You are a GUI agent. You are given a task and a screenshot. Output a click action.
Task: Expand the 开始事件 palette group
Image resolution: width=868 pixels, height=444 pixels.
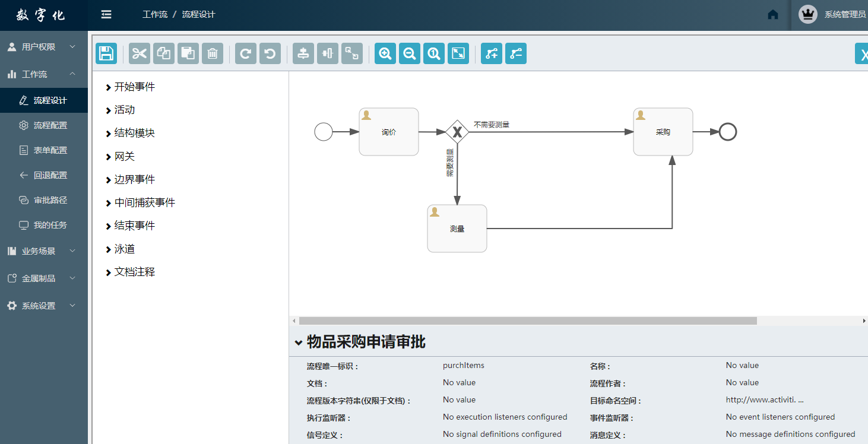pos(131,87)
